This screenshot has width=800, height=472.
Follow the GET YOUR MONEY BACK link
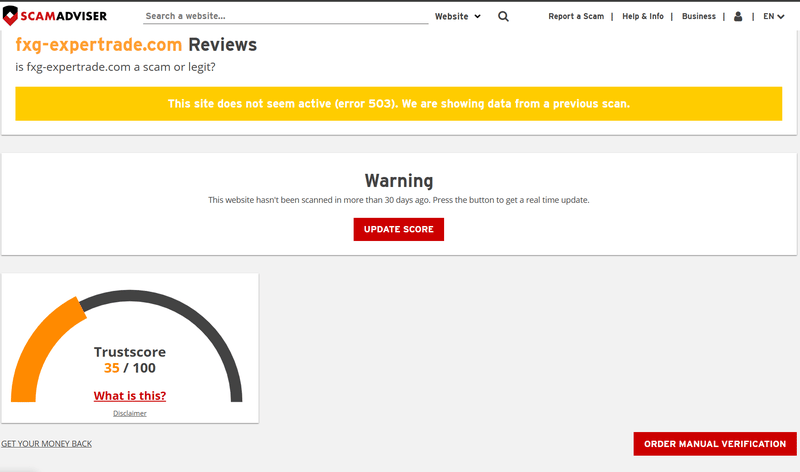(x=46, y=443)
